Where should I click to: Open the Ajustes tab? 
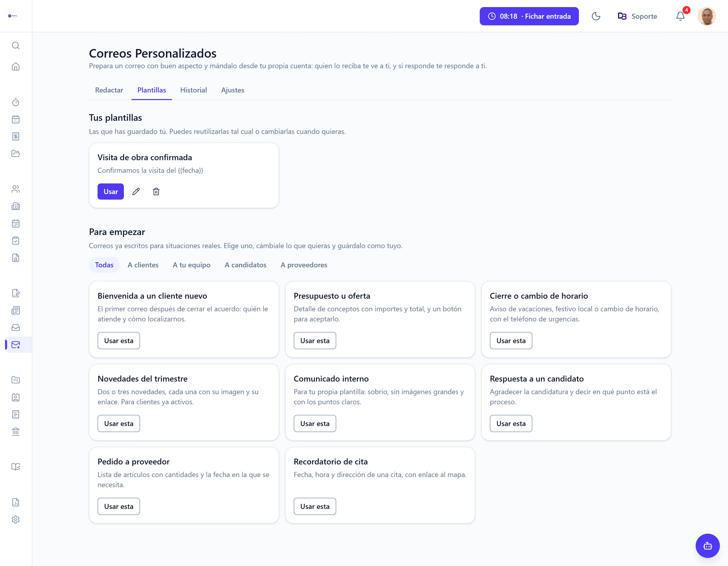coord(233,90)
